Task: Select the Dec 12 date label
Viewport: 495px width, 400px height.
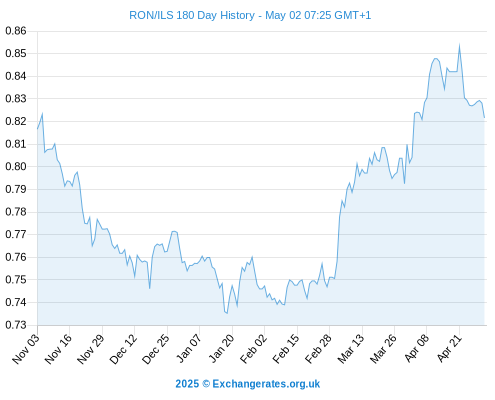Action: click(x=123, y=349)
